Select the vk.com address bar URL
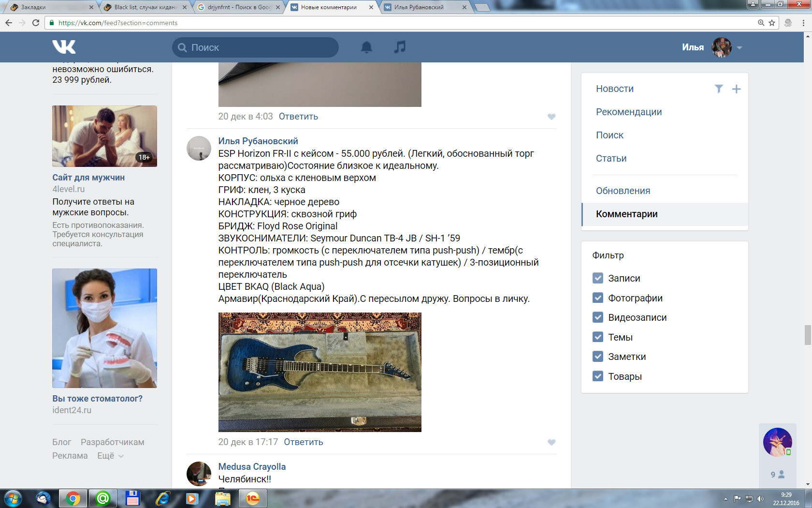 pyautogui.click(x=117, y=23)
